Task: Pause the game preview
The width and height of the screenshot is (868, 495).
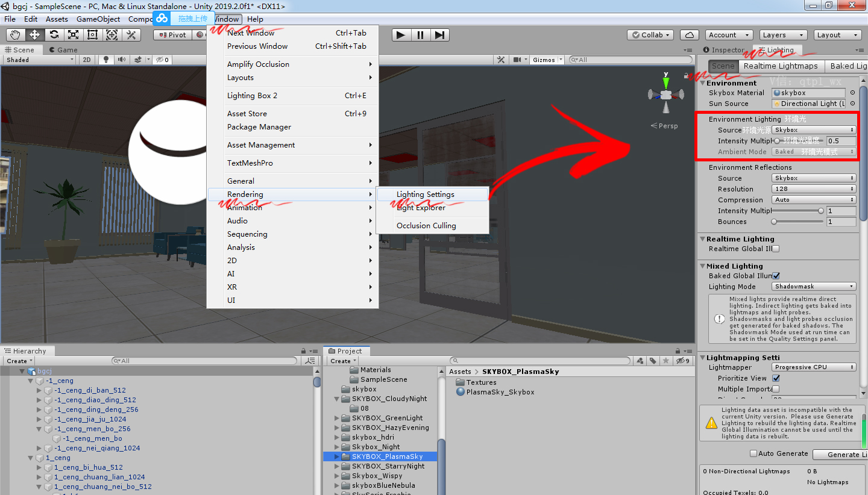Action: 420,35
